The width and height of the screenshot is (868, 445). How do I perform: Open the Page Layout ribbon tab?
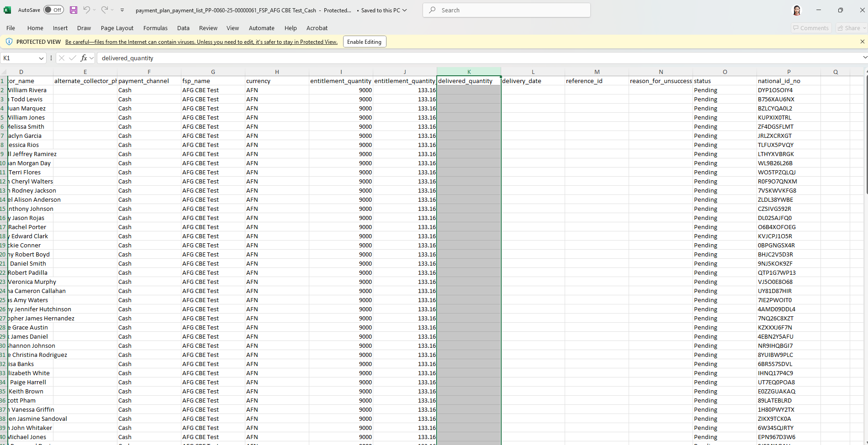point(117,28)
